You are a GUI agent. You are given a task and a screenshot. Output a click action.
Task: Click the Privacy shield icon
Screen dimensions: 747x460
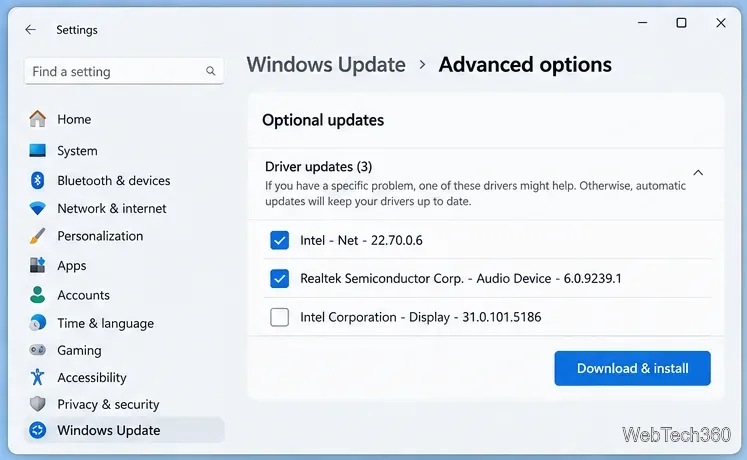38,404
